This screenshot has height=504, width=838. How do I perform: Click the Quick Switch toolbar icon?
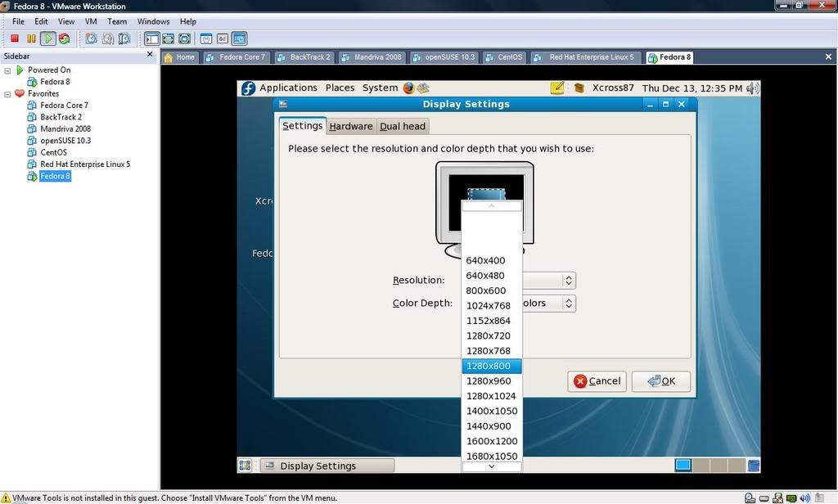click(169, 38)
